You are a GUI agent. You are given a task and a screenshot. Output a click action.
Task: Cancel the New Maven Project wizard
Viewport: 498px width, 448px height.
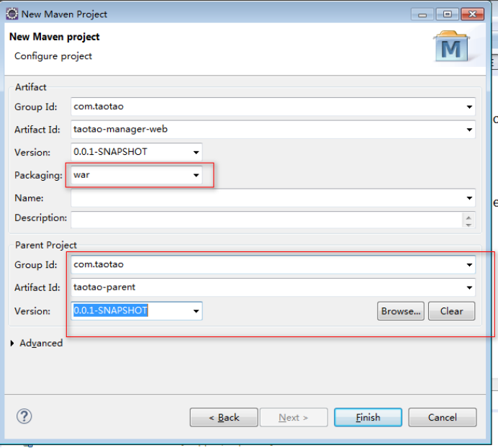443,417
